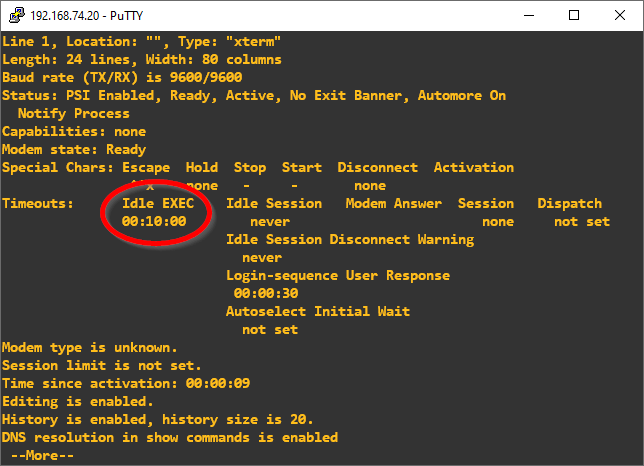Click the Autoselect Initial Wait label
The width and height of the screenshot is (644, 466).
(318, 312)
